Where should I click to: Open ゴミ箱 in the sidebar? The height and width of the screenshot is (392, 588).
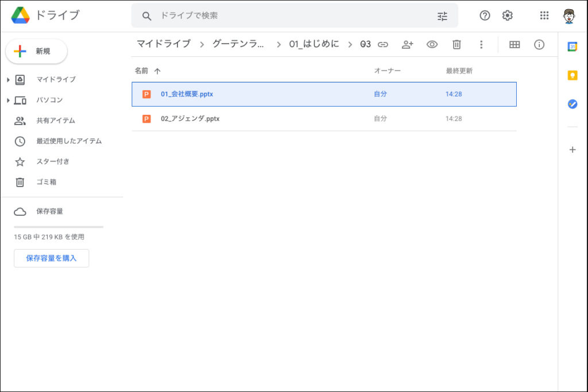46,182
